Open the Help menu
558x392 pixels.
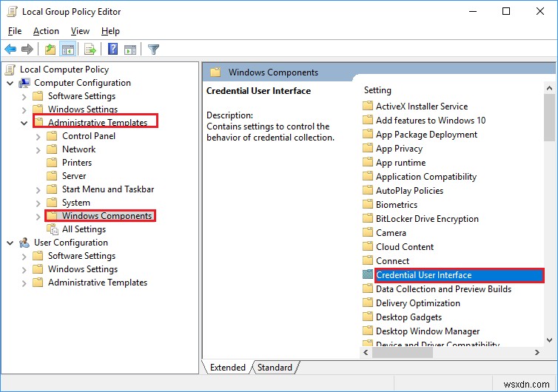point(110,31)
